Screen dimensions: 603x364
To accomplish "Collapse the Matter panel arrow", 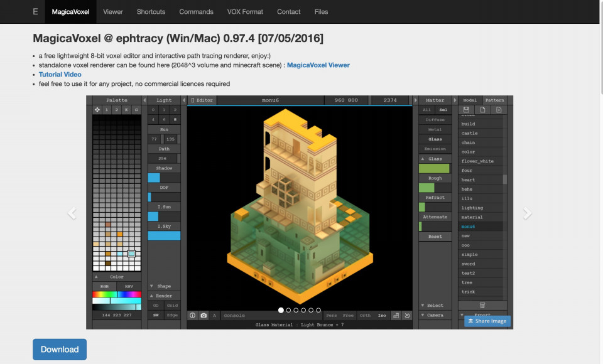I will tap(415, 100).
